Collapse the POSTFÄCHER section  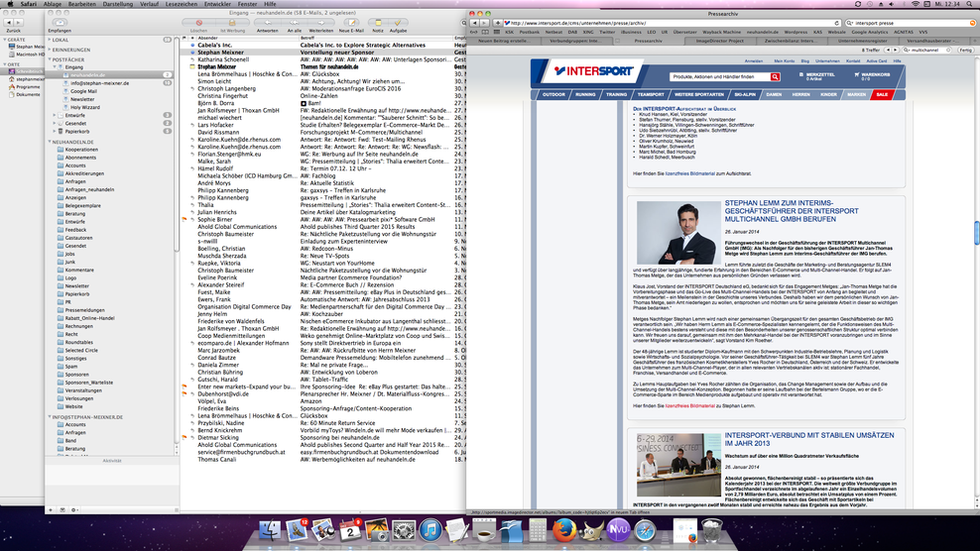tap(50, 59)
